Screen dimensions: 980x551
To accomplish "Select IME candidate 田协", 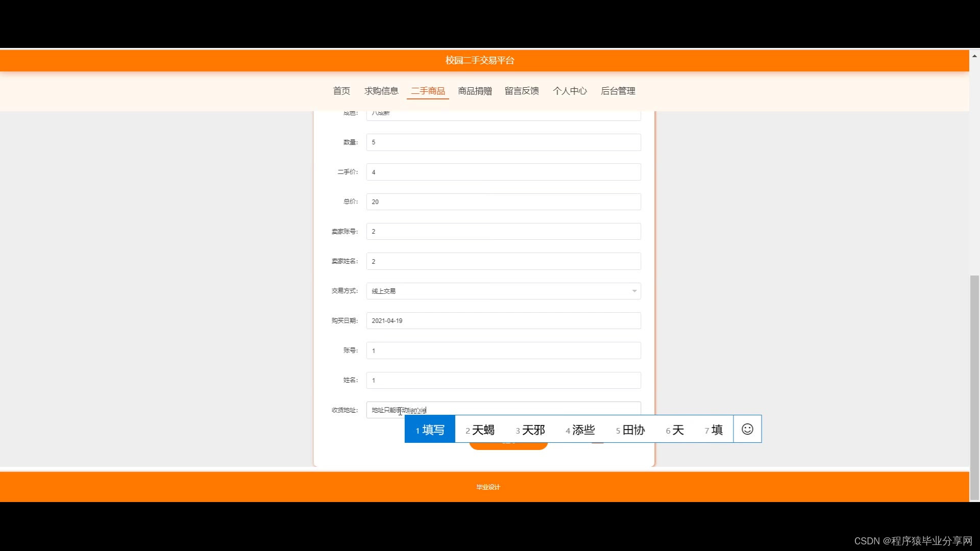I will [630, 430].
